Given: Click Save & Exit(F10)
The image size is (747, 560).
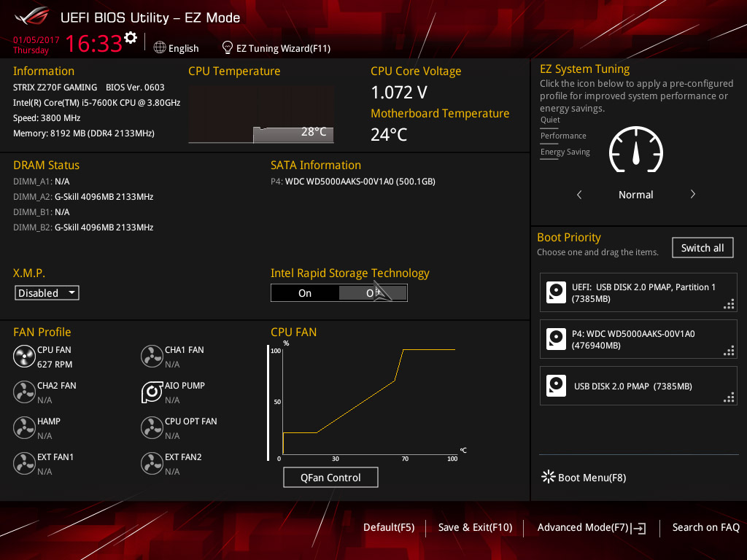Looking at the screenshot, I should point(475,528).
